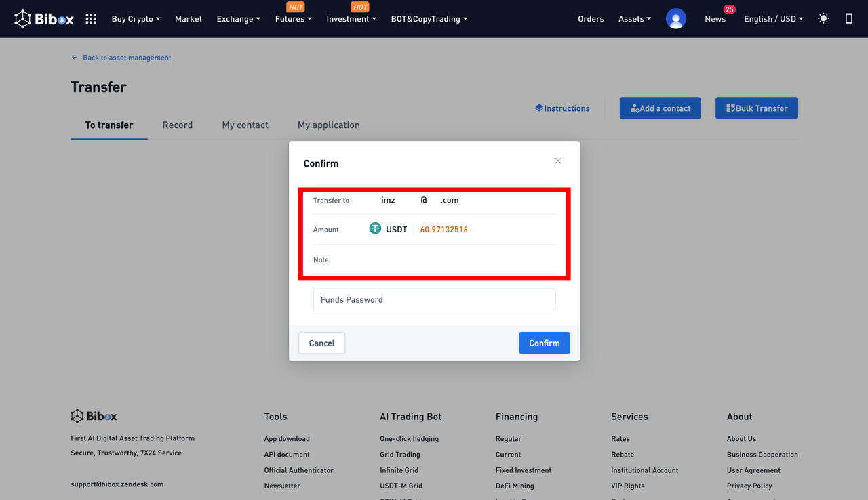Click the Bibox logo in the header

(45, 19)
